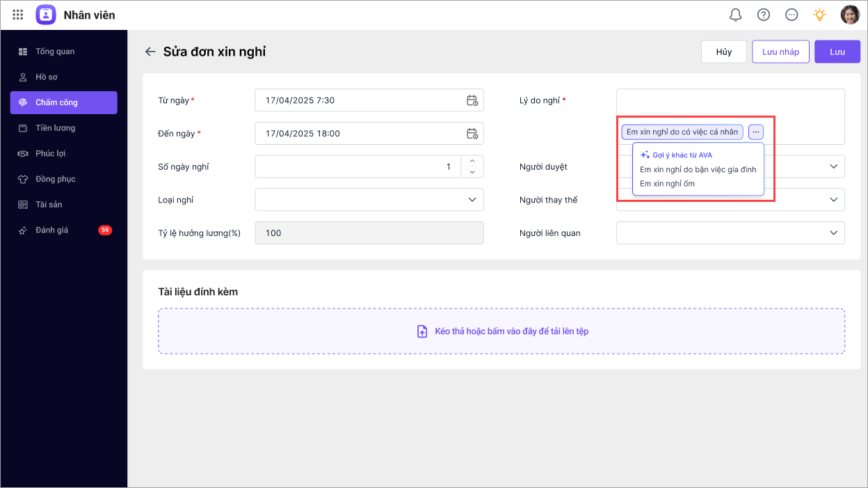Click the notification bell icon
Screen dimensions: 868x488
click(735, 15)
